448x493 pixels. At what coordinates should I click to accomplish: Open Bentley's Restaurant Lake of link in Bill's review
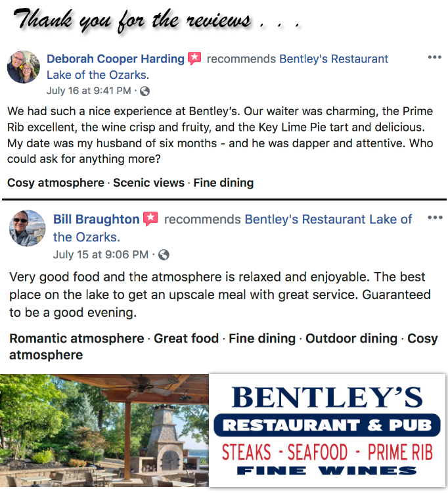328,220
